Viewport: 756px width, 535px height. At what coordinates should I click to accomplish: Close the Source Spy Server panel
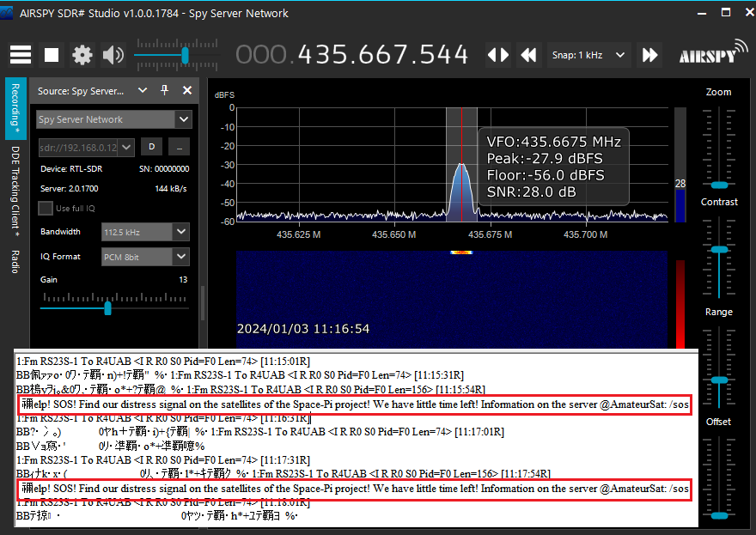[187, 90]
